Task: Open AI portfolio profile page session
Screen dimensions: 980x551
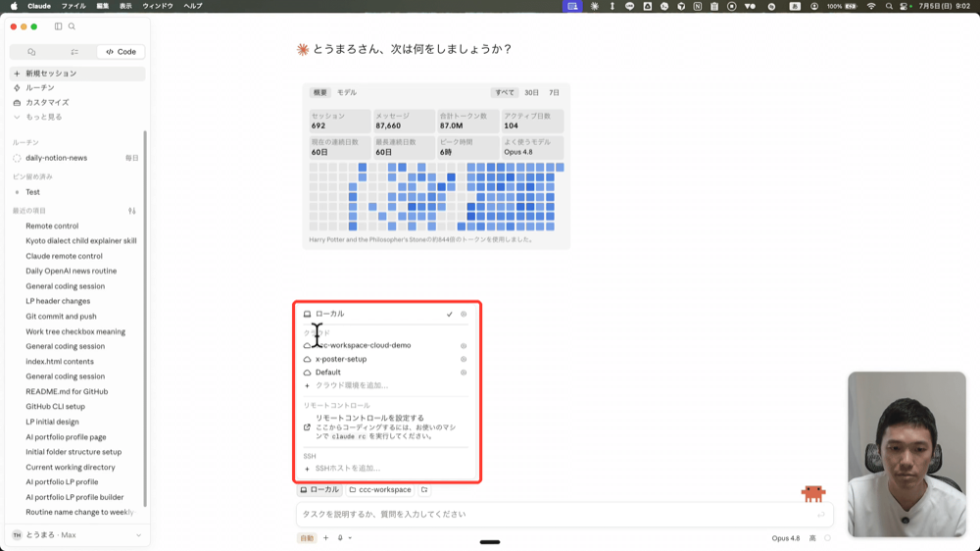Action: point(66,437)
